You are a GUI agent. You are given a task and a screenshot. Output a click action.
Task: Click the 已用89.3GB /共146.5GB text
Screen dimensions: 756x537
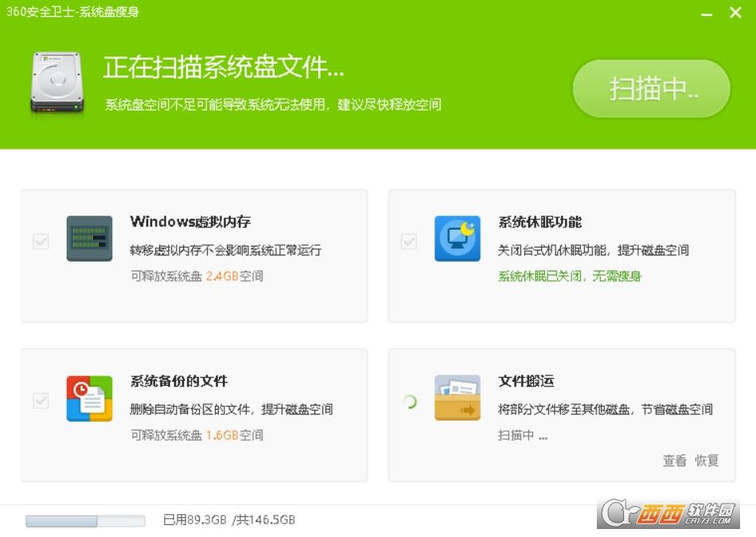[x=229, y=519]
